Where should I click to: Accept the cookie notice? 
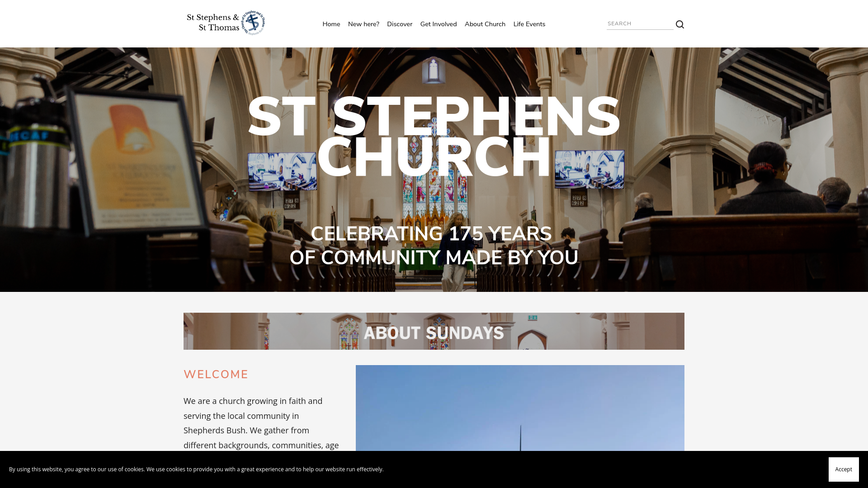coord(844,469)
